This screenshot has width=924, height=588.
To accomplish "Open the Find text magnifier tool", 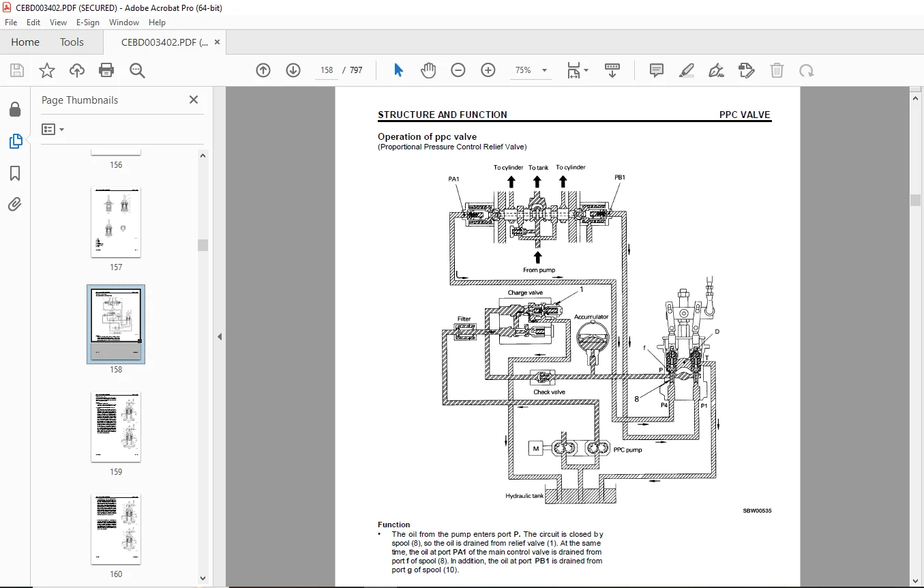I will (x=137, y=70).
